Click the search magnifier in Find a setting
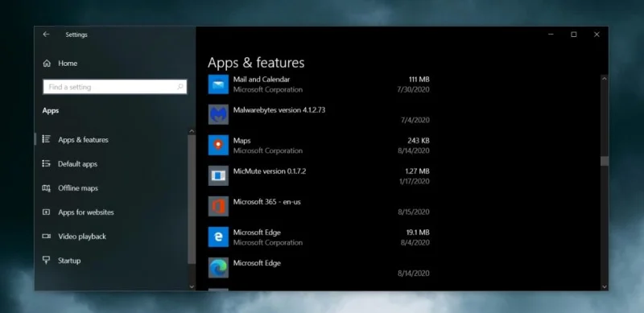Image resolution: width=644 pixels, height=313 pixels. point(180,87)
